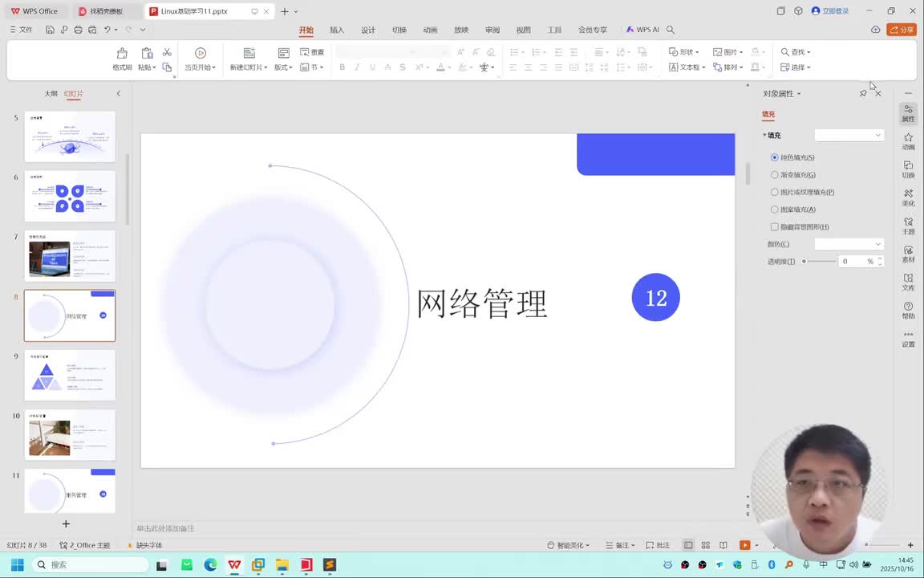Open the 排列 arrange dropdown
This screenshot has height=578, width=924.
pyautogui.click(x=727, y=67)
